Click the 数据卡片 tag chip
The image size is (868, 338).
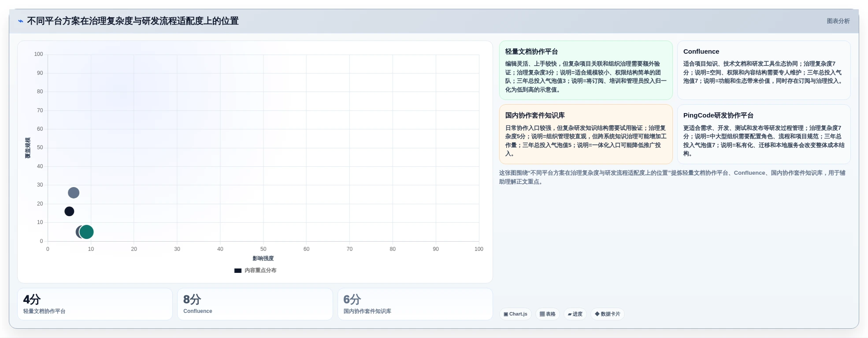point(607,314)
